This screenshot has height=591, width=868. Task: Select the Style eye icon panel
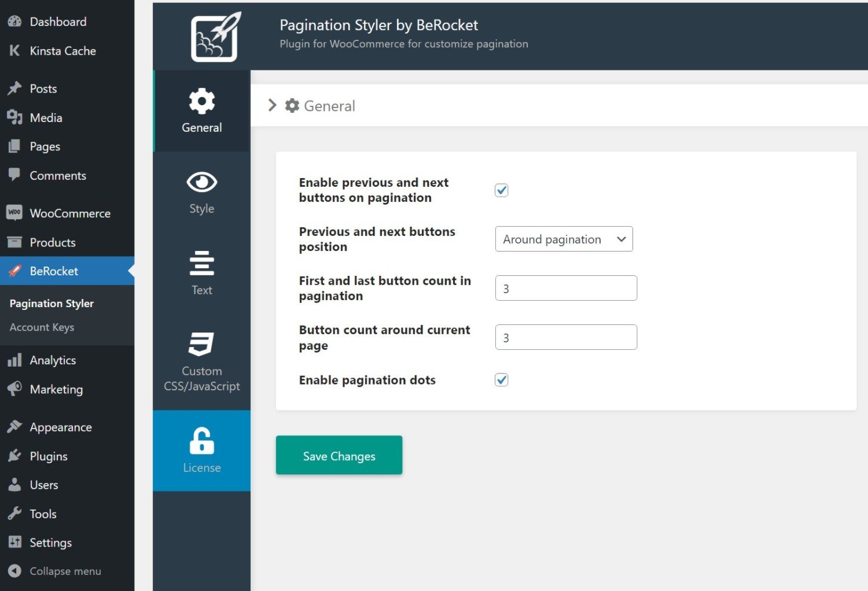[201, 182]
